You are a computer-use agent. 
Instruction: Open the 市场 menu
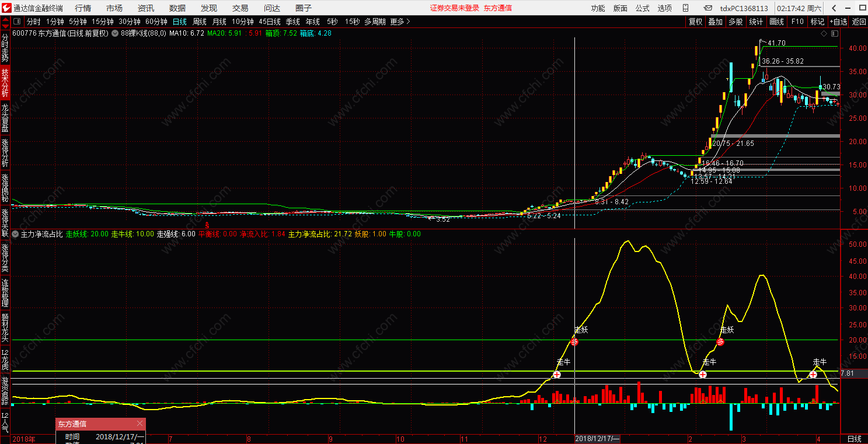[114, 8]
